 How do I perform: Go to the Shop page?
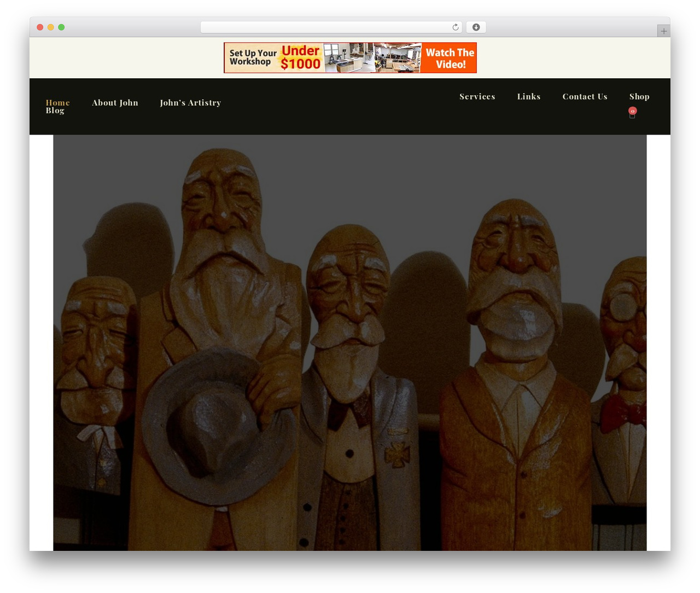click(x=639, y=96)
